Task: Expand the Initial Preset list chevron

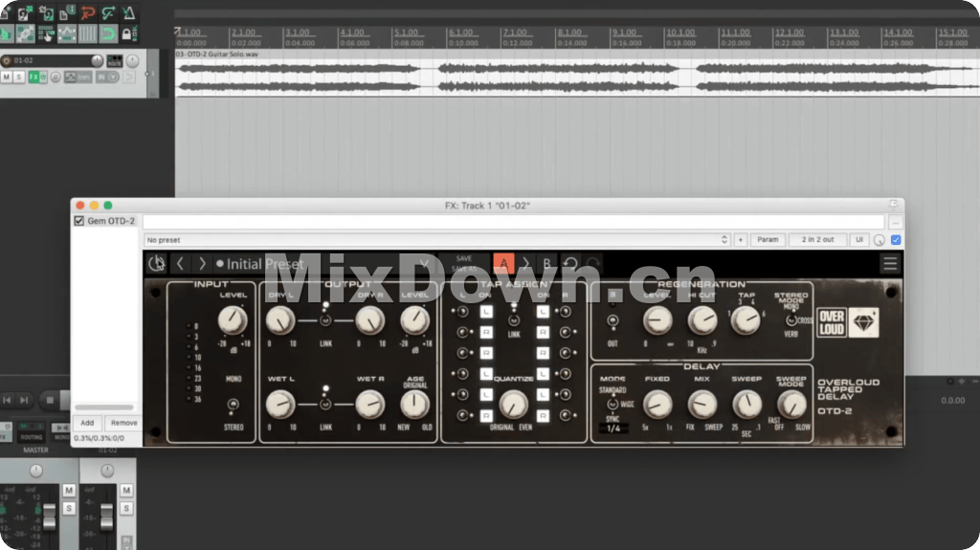Action: tap(425, 264)
